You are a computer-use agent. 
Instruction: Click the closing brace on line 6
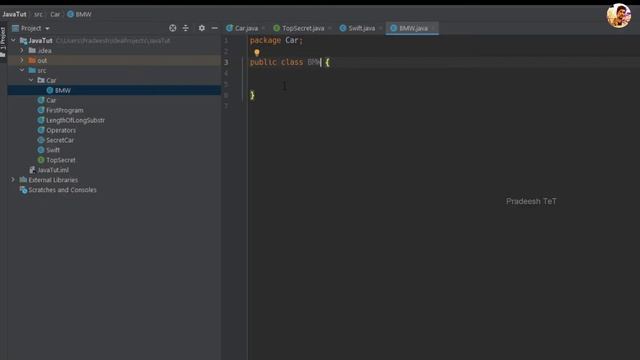coord(252,95)
